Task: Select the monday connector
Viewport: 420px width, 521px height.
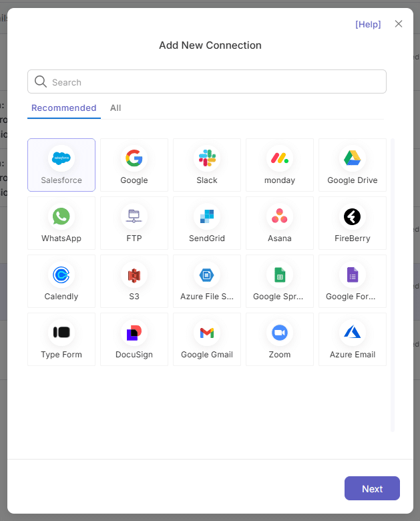Action: (280, 165)
